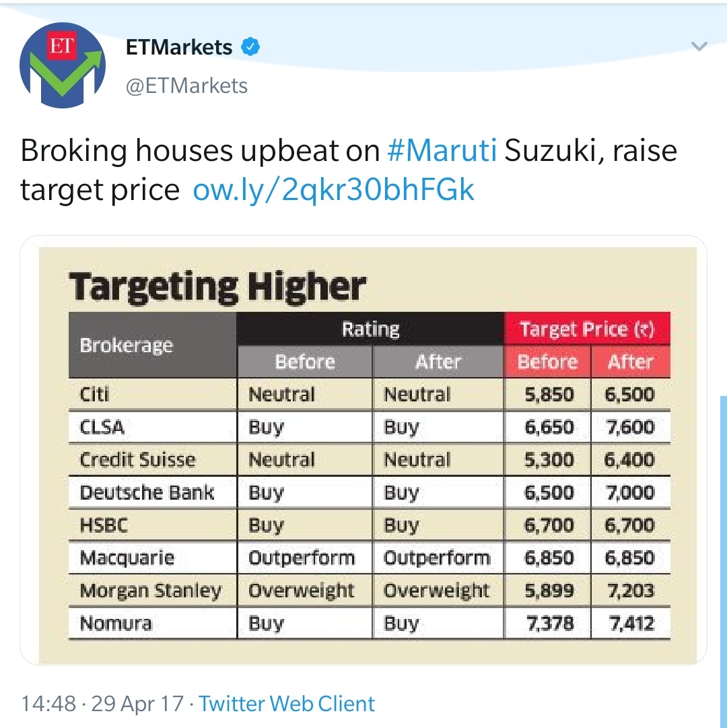
Task: Open the ETMarkets display name
Action: point(179,47)
